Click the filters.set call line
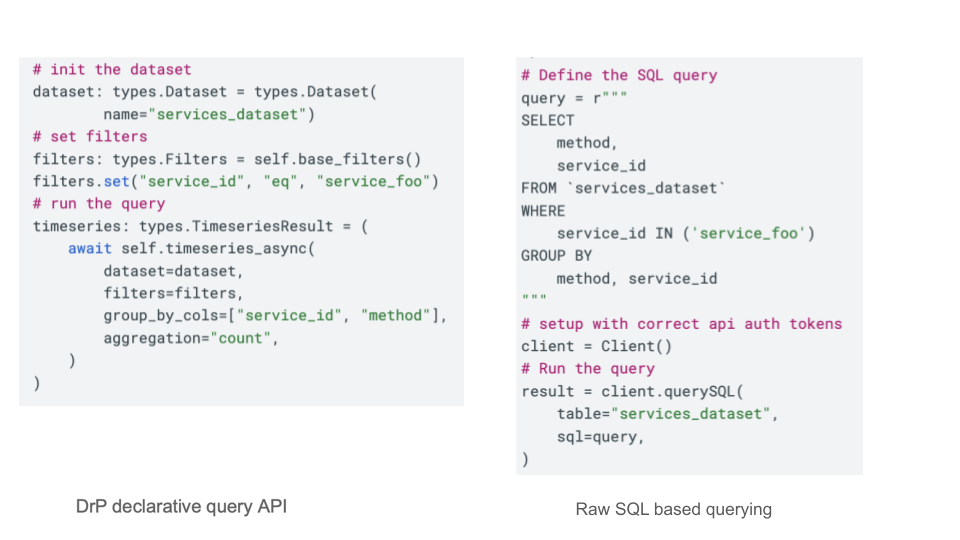 tap(235, 182)
